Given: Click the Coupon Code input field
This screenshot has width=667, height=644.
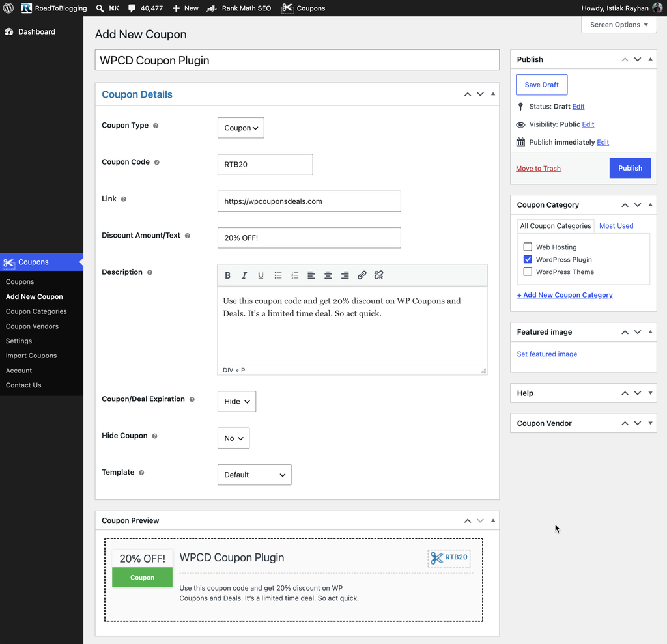Looking at the screenshot, I should point(265,164).
